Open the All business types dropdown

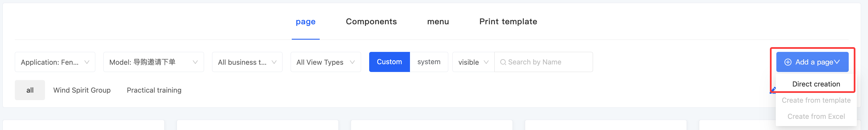click(x=247, y=62)
